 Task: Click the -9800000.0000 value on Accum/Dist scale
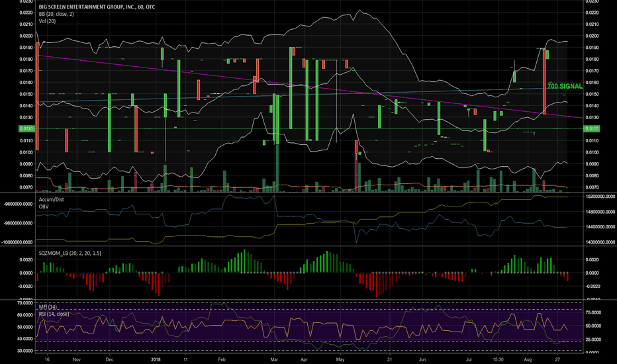click(18, 223)
